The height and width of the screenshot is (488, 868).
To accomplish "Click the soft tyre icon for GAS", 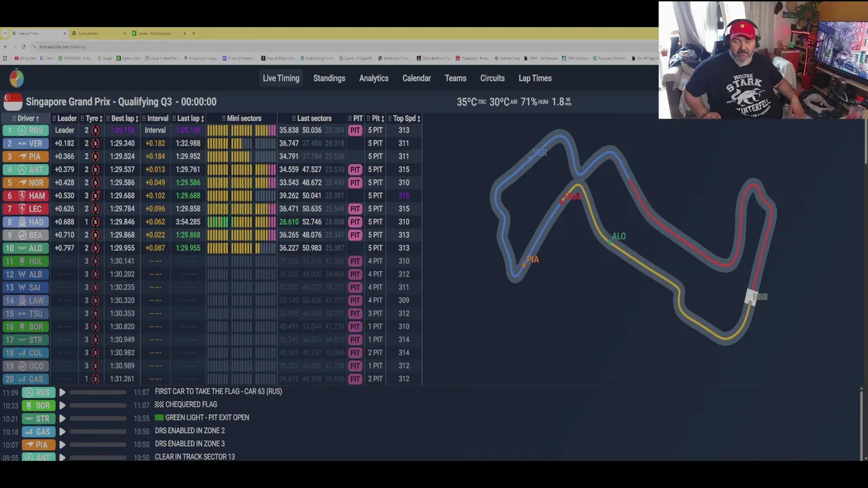I will 96,379.
